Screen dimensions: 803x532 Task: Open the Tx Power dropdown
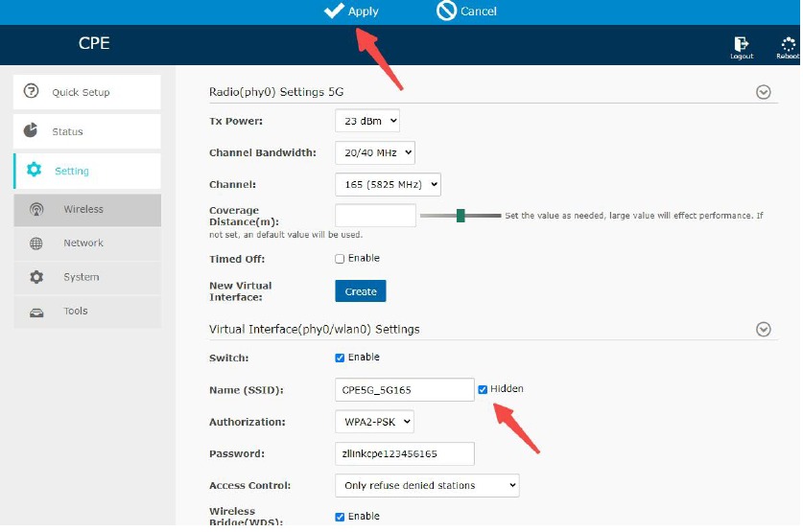366,122
